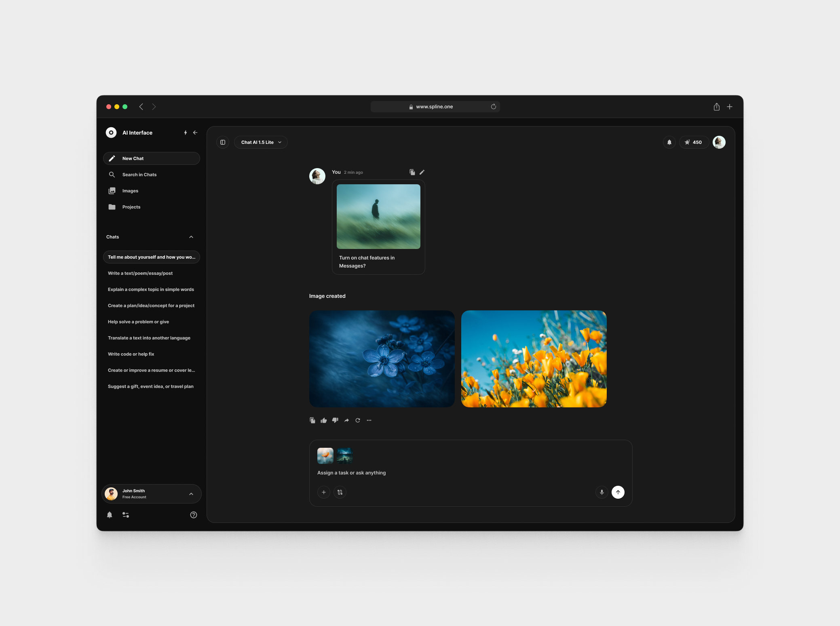
Task: Open chat 'Create a plan/idea/concept for a project'
Action: coord(152,306)
